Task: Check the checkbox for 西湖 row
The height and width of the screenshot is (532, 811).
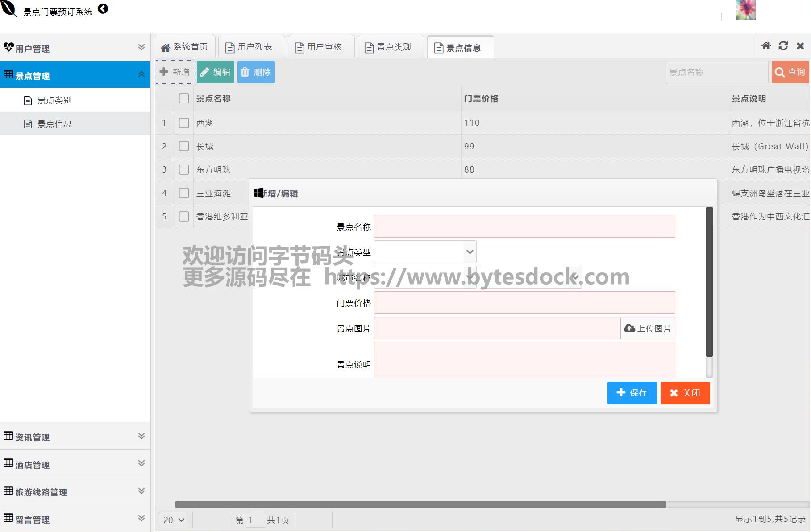Action: (x=184, y=123)
